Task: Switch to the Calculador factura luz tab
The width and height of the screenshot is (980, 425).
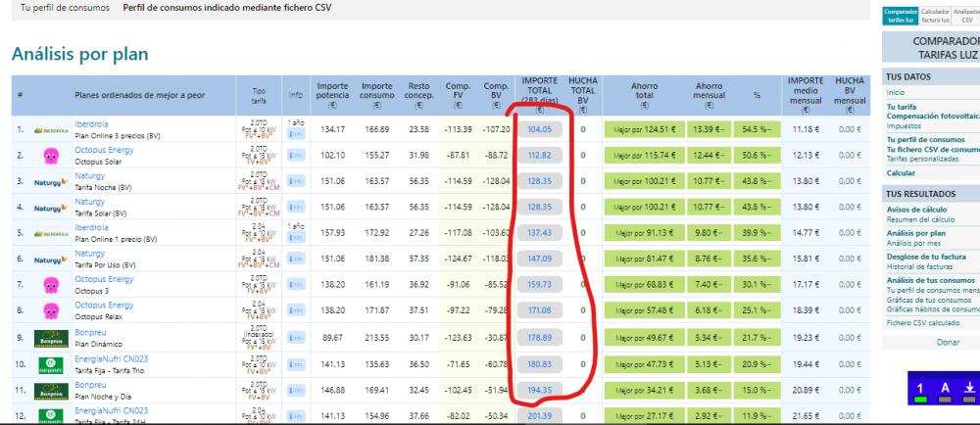Action: [936, 17]
